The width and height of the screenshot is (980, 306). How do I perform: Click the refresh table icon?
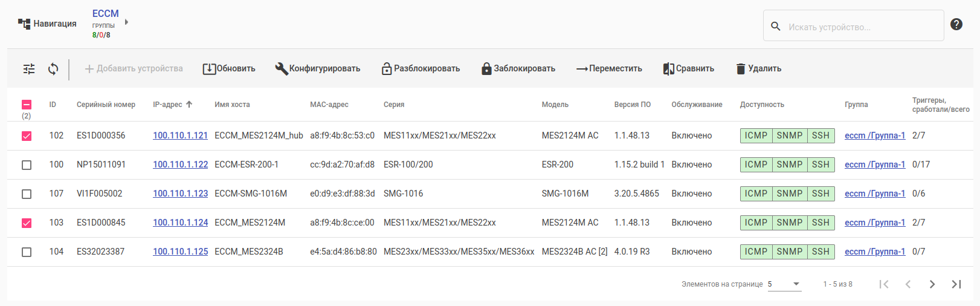click(53, 69)
